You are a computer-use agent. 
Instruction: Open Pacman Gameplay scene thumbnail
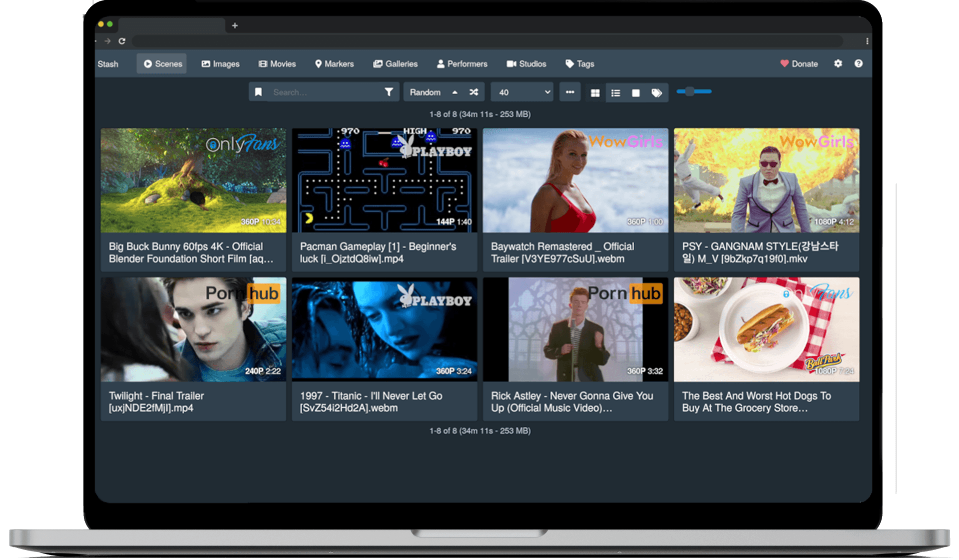tap(385, 180)
